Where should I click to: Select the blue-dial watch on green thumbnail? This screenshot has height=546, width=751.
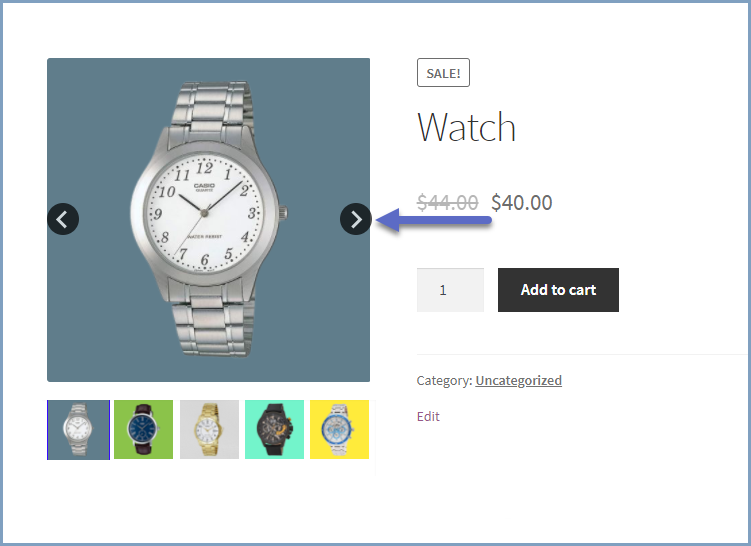click(x=144, y=430)
